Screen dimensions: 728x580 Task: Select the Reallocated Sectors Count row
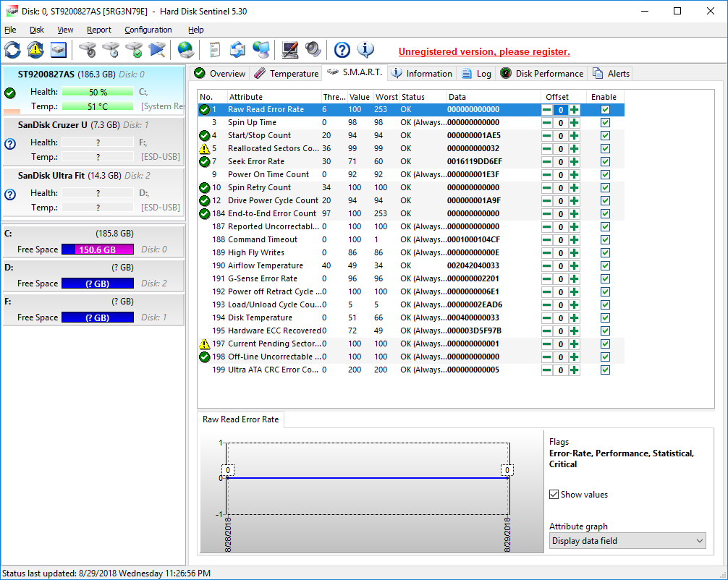(273, 149)
